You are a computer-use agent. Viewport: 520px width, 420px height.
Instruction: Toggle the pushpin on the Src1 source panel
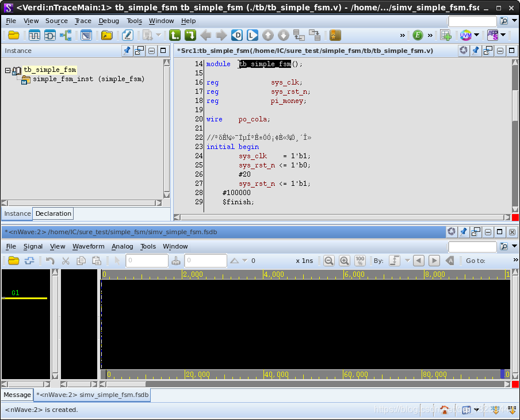476,51
